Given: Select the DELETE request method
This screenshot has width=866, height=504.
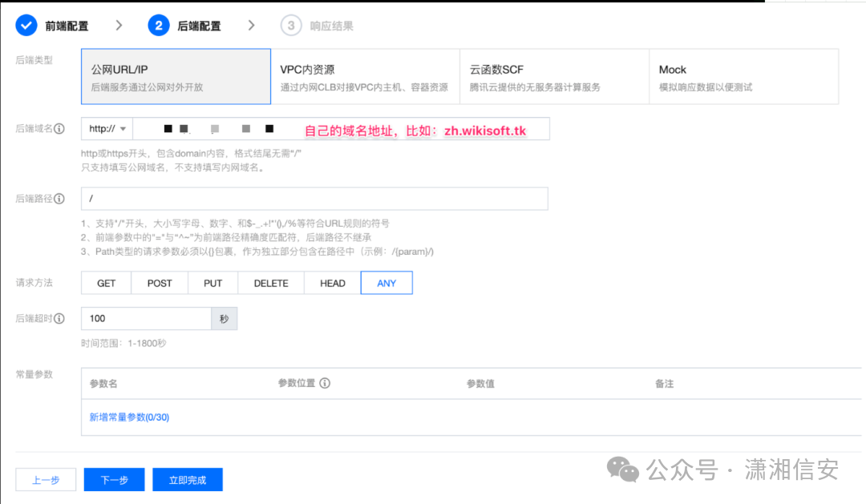Looking at the screenshot, I should (271, 282).
